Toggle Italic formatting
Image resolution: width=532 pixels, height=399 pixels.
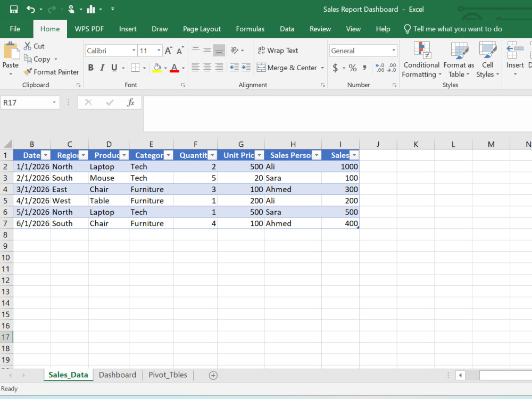click(102, 68)
